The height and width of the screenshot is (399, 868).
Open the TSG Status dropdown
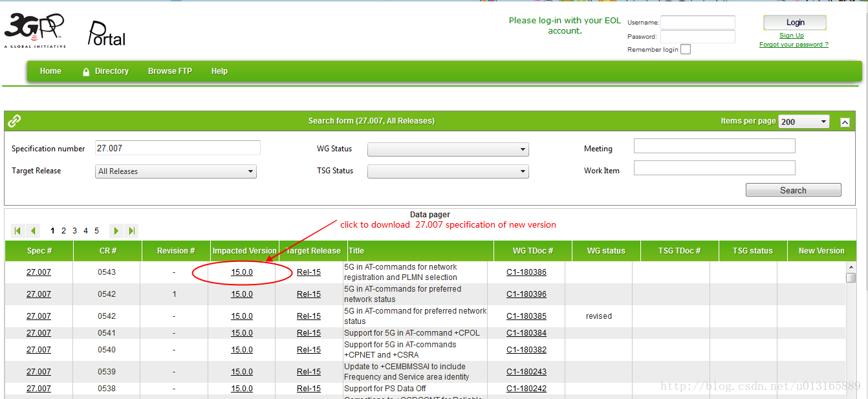pos(448,171)
